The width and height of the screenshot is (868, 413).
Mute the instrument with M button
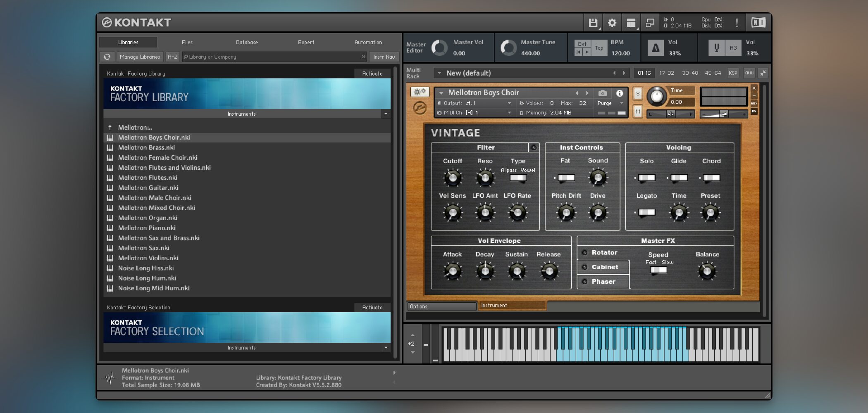click(638, 112)
